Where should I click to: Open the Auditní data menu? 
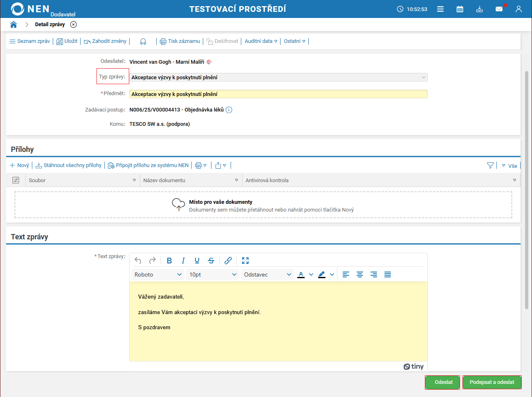click(261, 41)
